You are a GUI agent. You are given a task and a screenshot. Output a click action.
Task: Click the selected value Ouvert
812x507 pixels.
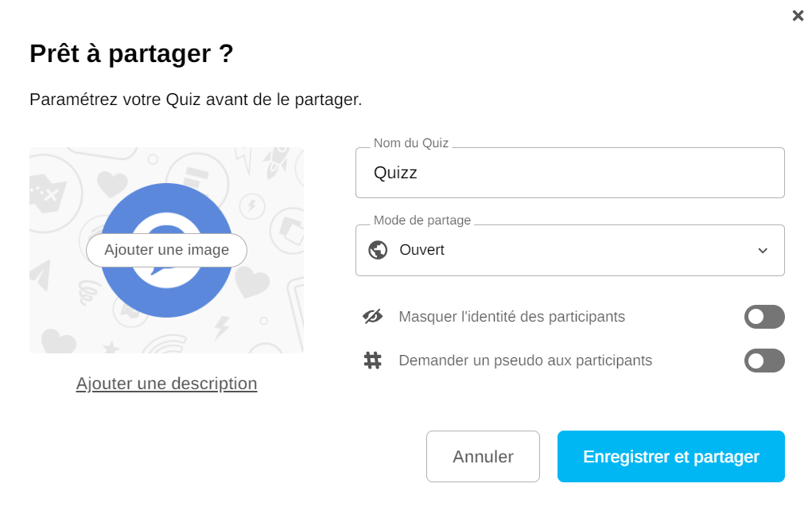[422, 250]
